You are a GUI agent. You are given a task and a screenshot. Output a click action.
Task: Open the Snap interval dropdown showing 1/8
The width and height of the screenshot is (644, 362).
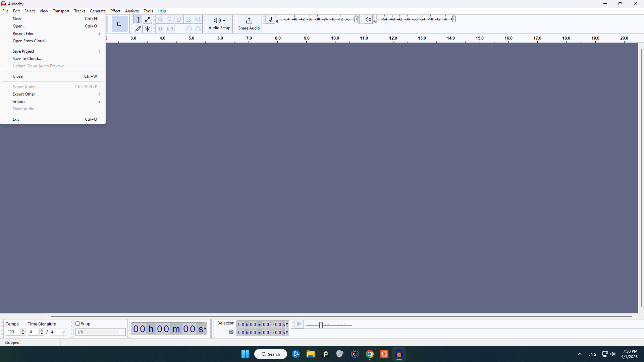tap(100, 332)
